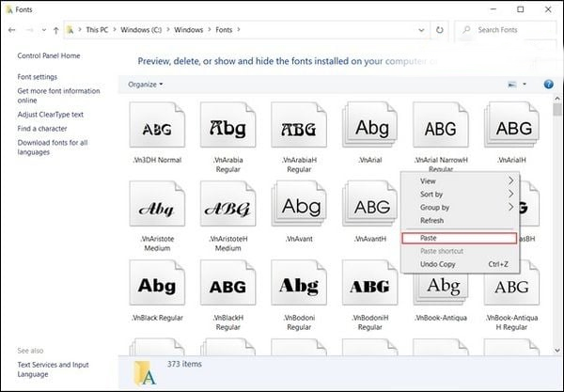Open the recent locations dropdown arrow
This screenshot has height=392, width=564.
click(43, 30)
